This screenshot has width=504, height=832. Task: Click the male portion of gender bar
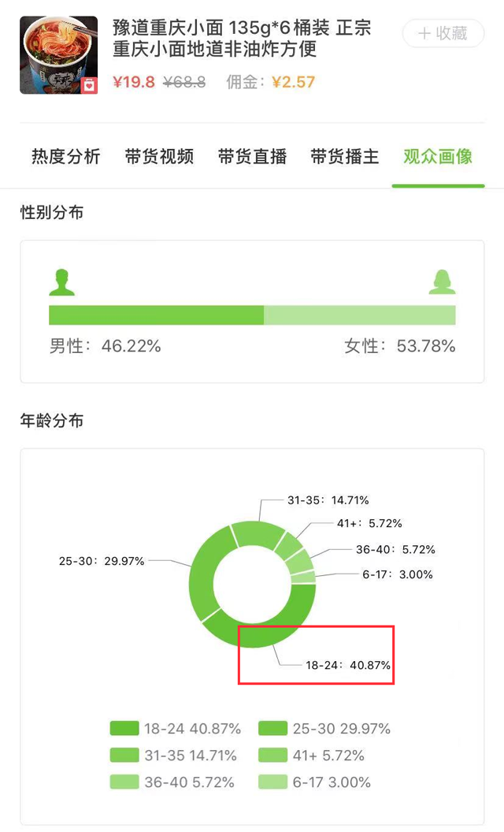pyautogui.click(x=157, y=315)
